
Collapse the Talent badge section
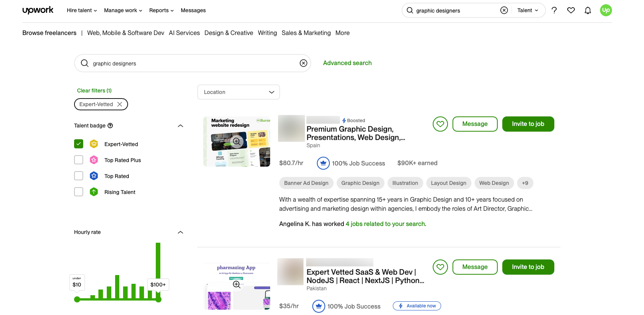pyautogui.click(x=180, y=126)
